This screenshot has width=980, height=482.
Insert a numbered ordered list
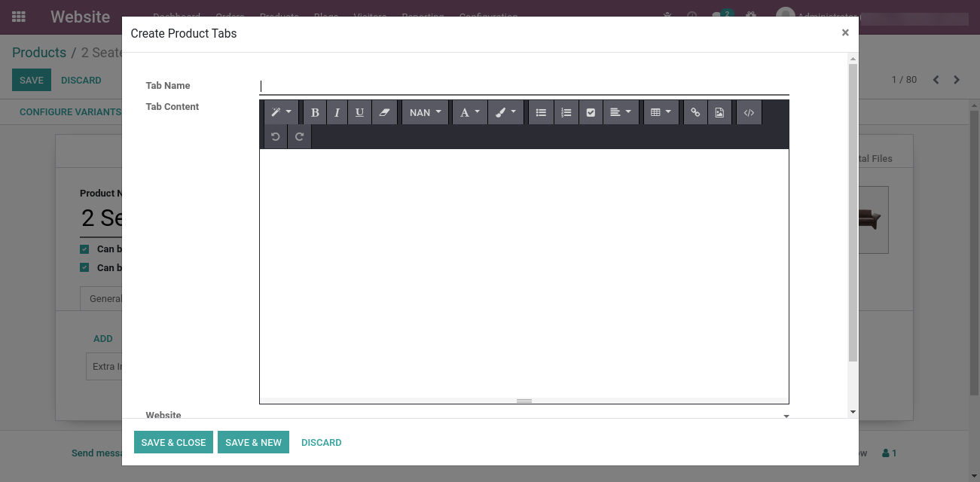[566, 113]
